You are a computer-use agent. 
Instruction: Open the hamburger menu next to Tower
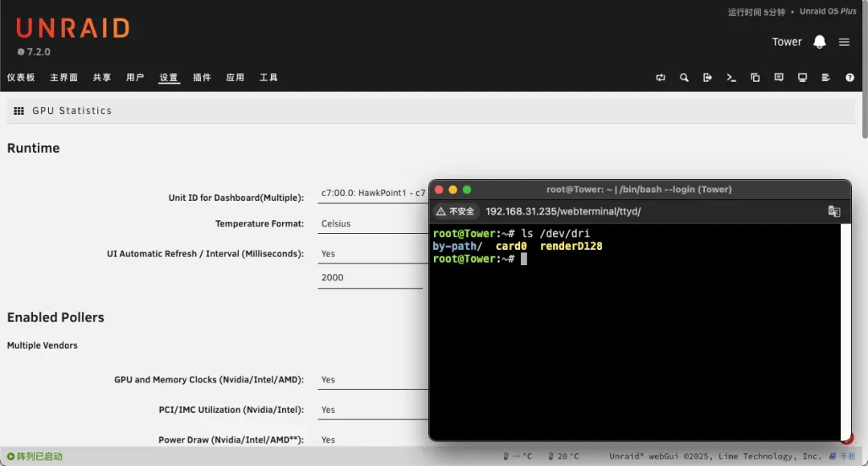(x=844, y=42)
